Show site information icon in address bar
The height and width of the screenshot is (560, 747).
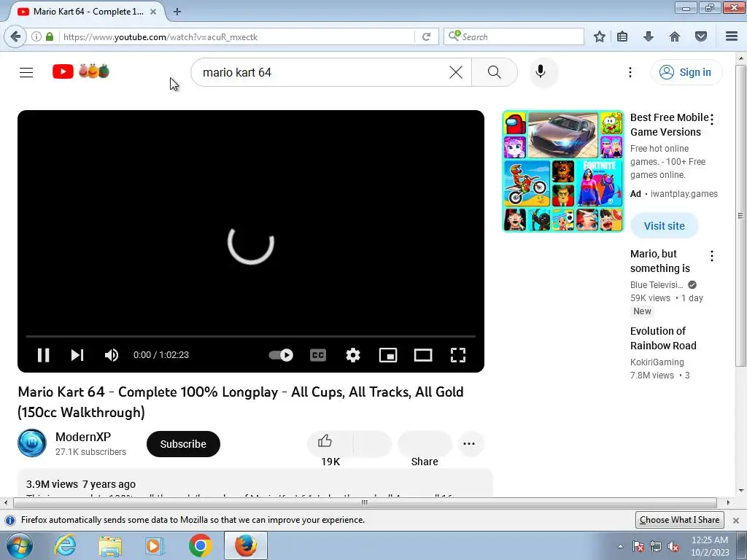(36, 36)
